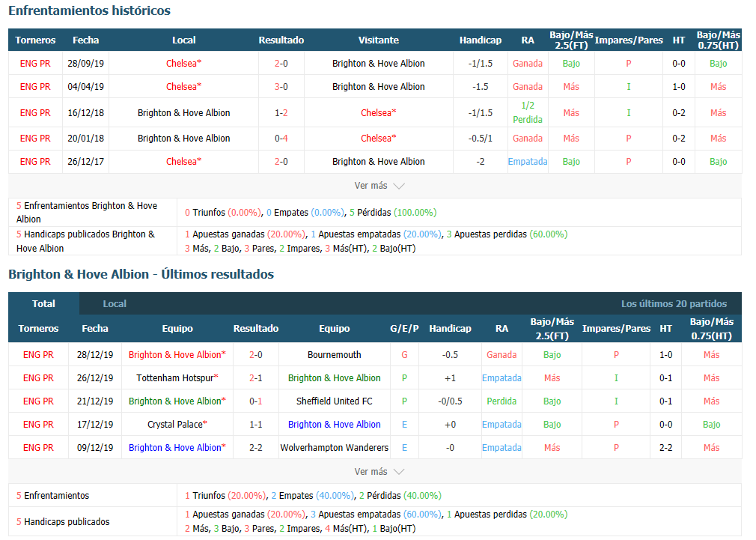Click the G/E/P column header
The width and height of the screenshot is (756, 540).
pyautogui.click(x=404, y=329)
